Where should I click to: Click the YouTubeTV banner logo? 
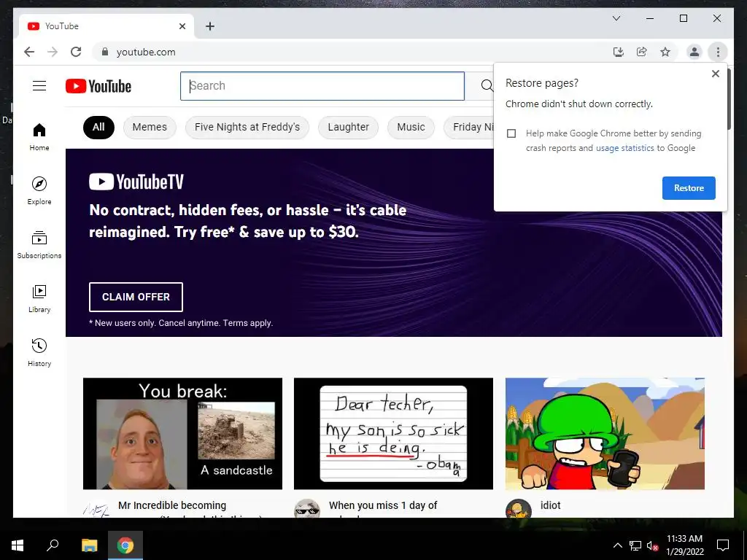[136, 182]
